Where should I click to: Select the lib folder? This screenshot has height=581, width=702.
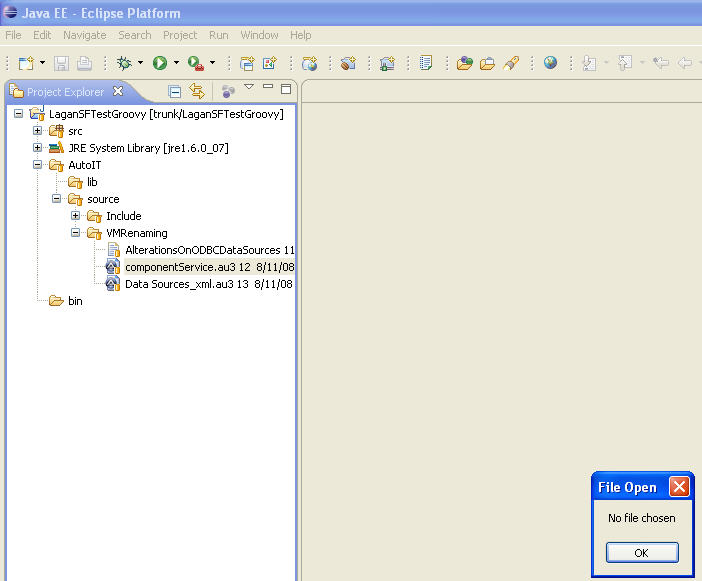(x=92, y=182)
